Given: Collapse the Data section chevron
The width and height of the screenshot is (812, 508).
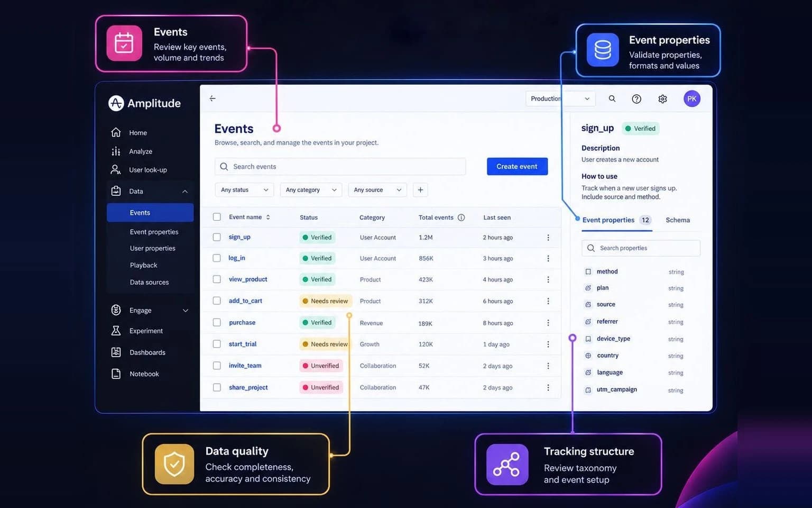Looking at the screenshot, I should pos(185,192).
